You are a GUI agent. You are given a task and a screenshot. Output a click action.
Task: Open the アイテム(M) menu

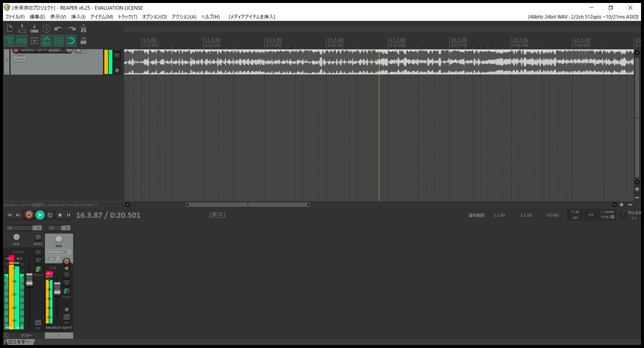tap(101, 17)
